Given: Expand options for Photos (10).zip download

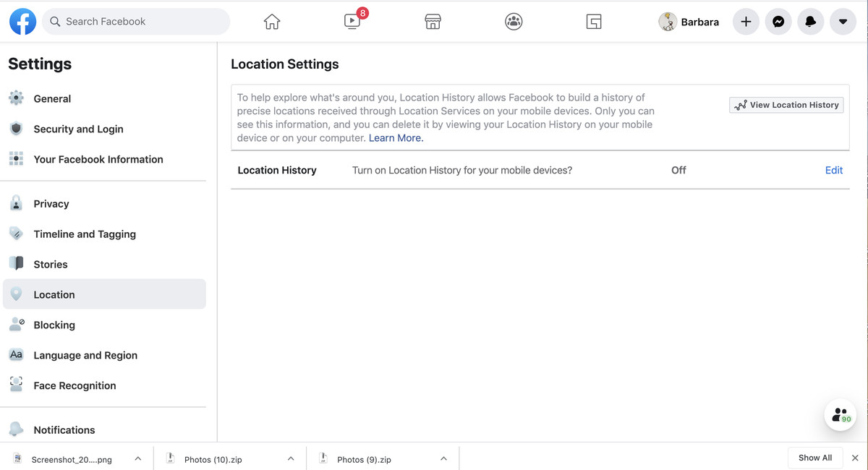Looking at the screenshot, I should 291,458.
